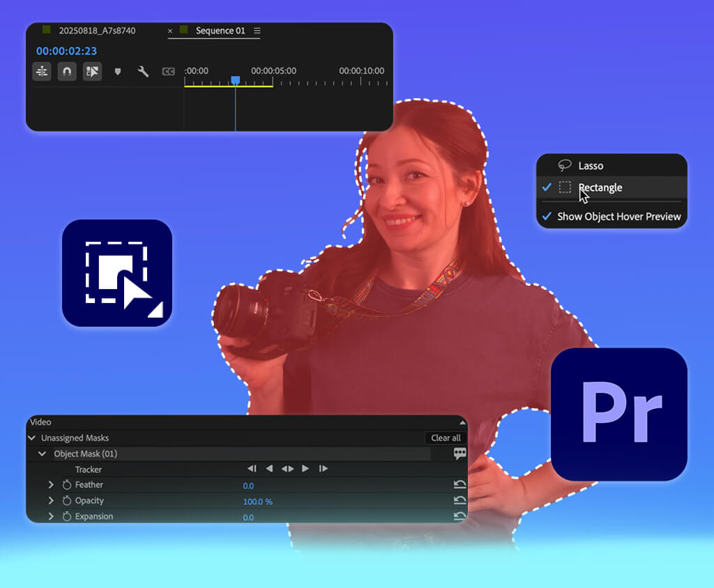Viewport: 714px width, 588px height.
Task: Track selected mask forward
Action: pos(305,469)
